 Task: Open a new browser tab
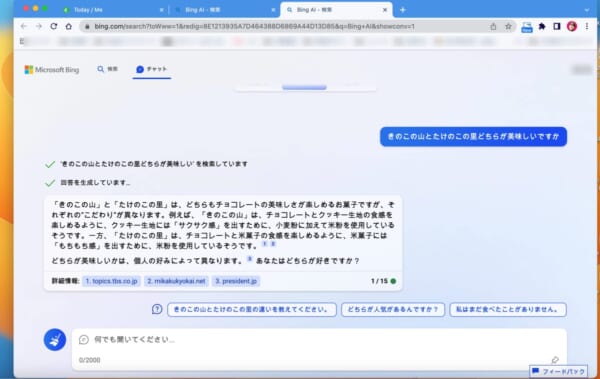tap(403, 10)
